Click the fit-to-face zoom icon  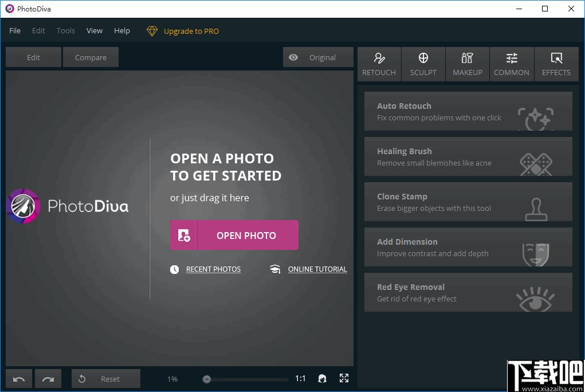[x=323, y=379]
